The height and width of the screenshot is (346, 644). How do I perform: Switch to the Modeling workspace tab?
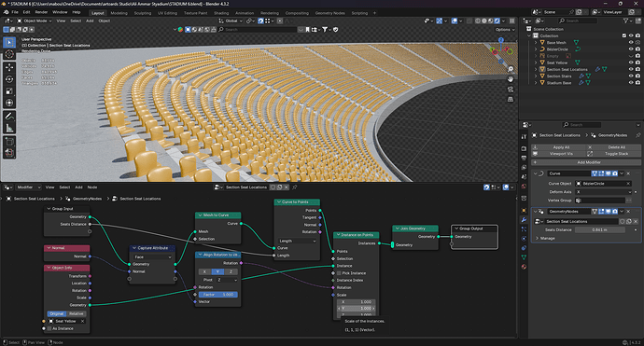[119, 13]
